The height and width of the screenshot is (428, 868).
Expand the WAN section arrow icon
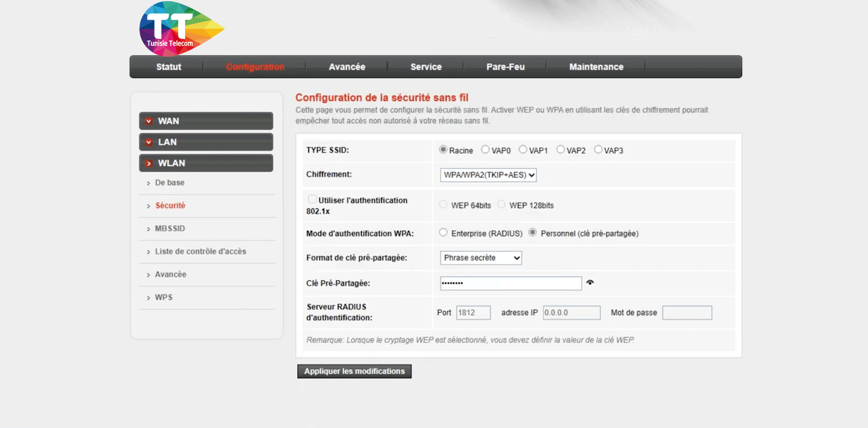tap(149, 121)
